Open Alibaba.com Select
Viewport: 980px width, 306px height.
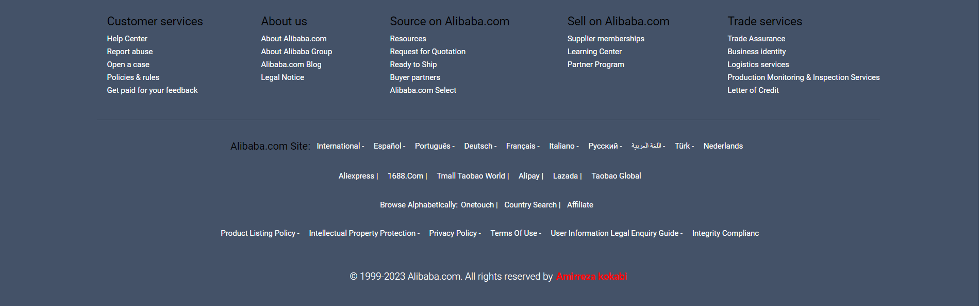coord(423,90)
